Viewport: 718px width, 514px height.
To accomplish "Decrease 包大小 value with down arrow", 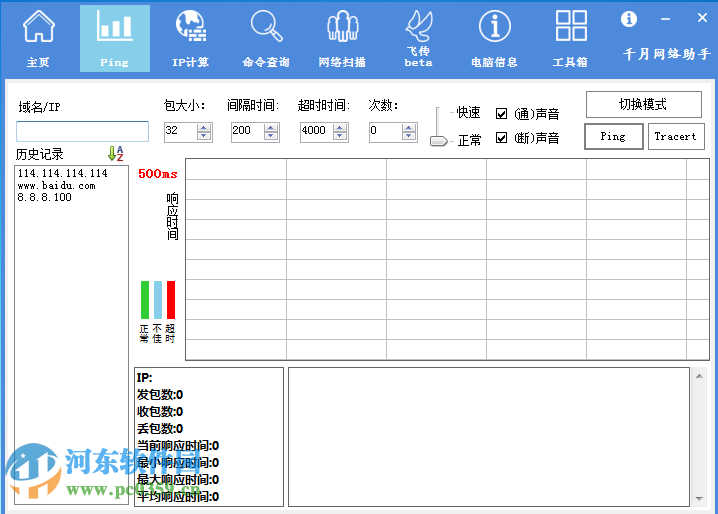I will 204,136.
